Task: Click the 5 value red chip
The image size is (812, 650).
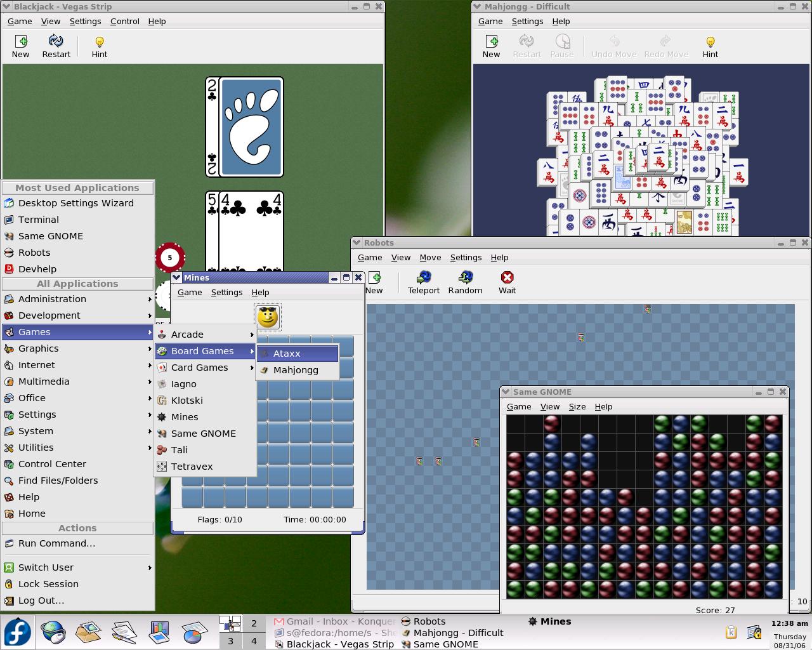Action: click(x=169, y=258)
